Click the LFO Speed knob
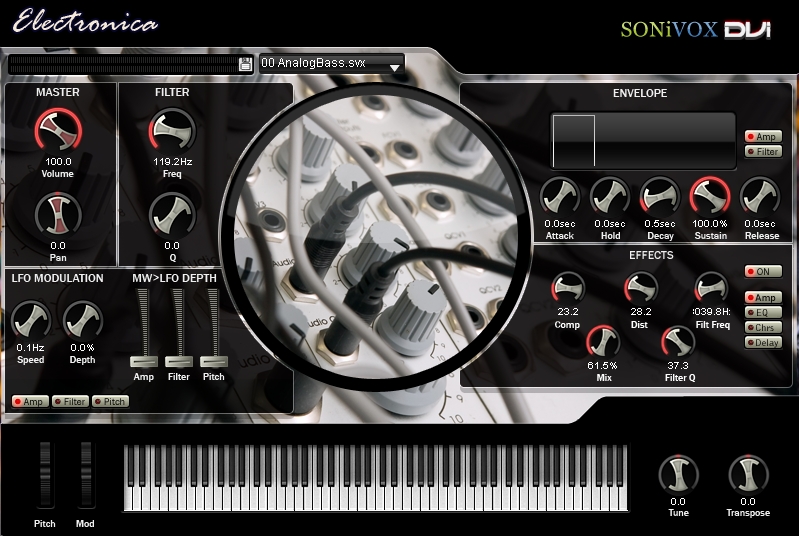The height and width of the screenshot is (536, 799). 31,320
